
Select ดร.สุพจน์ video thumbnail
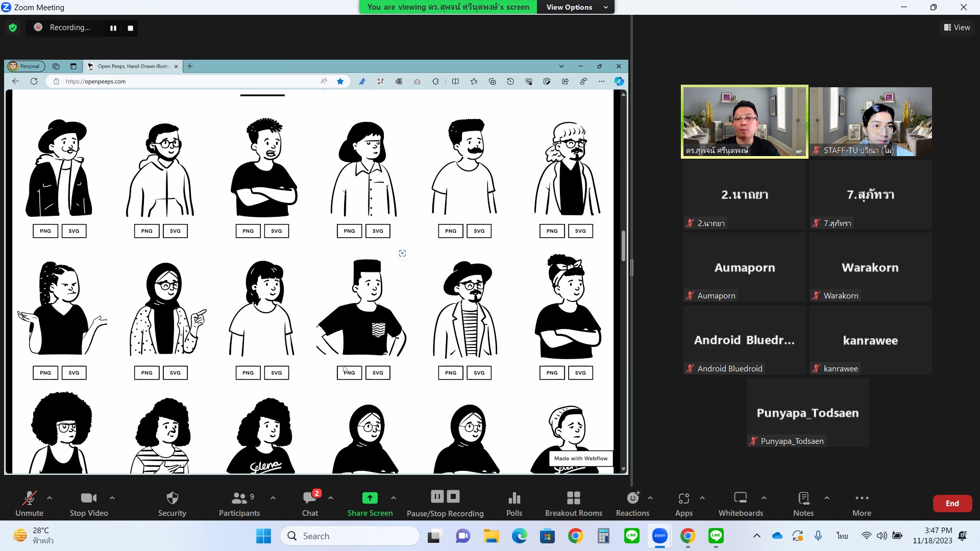[745, 121]
